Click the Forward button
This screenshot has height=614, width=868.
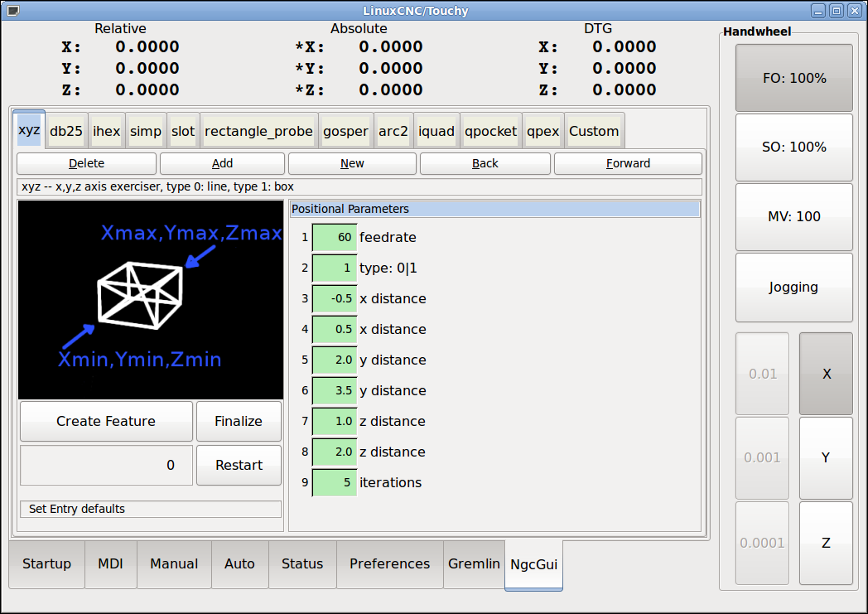(628, 163)
